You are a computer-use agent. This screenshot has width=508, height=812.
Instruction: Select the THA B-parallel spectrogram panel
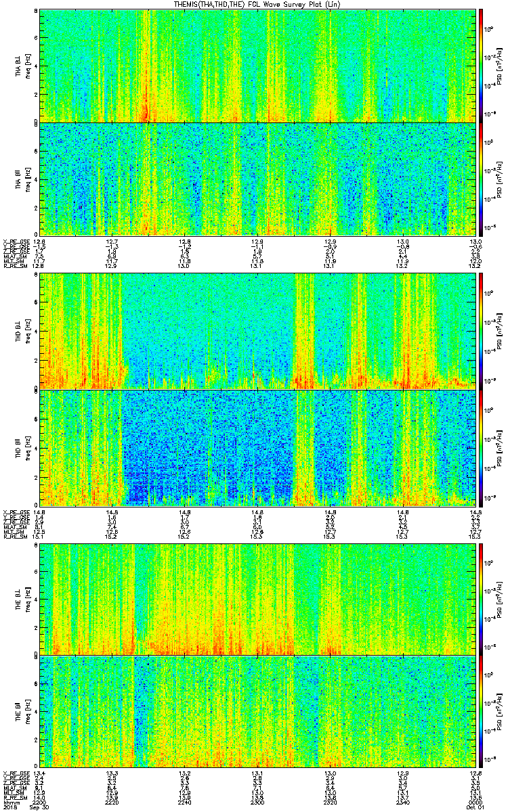[x=257, y=179]
